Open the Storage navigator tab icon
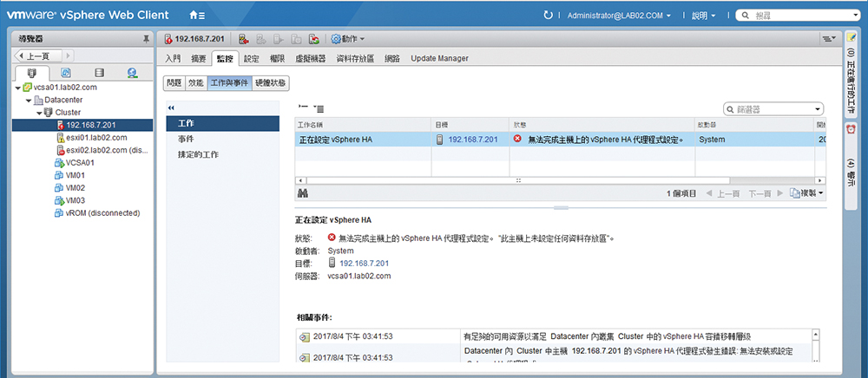This screenshot has height=378, width=868. [99, 73]
